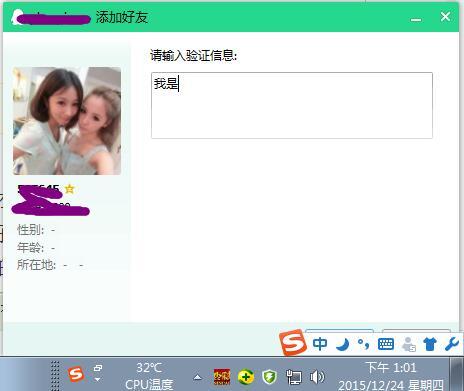Show hidden system tray icons

[198, 377]
